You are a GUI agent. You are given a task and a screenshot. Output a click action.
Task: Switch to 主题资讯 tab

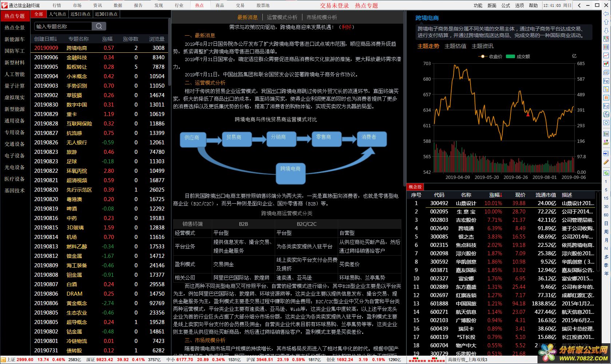(x=483, y=46)
